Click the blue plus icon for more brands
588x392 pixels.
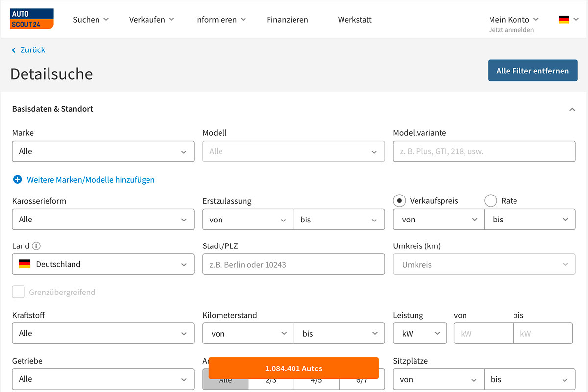pyautogui.click(x=17, y=180)
